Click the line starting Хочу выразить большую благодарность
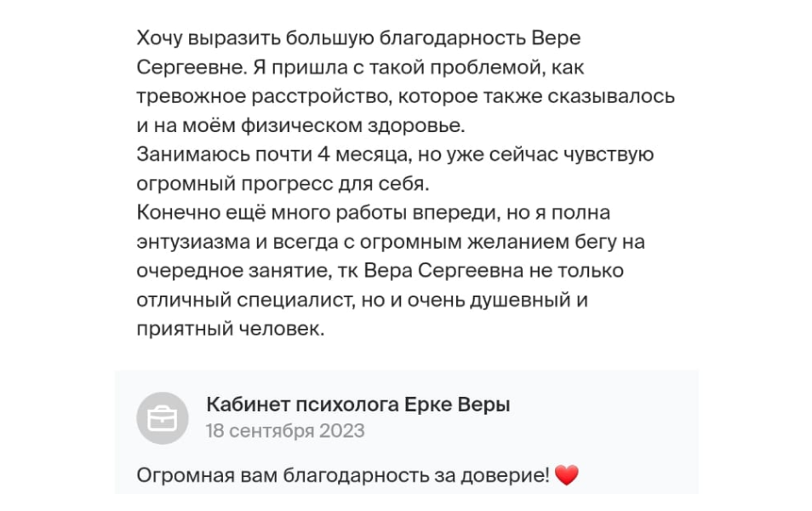The width and height of the screenshot is (812, 511). coord(358,38)
